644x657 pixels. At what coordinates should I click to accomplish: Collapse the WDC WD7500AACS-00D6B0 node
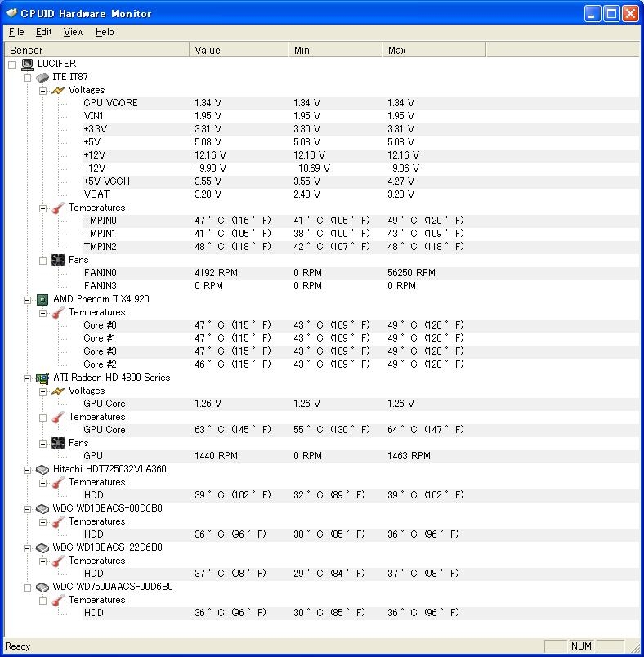coord(27,588)
